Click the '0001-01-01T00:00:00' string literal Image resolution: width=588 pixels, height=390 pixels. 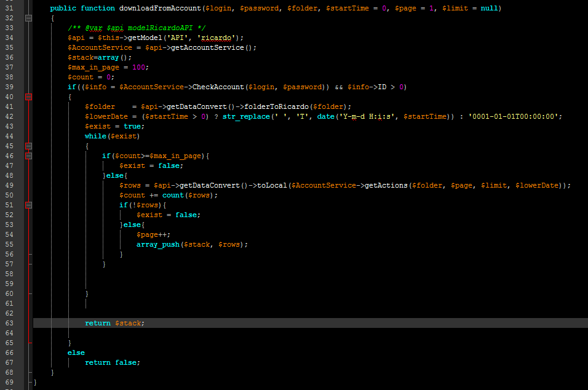click(x=513, y=117)
